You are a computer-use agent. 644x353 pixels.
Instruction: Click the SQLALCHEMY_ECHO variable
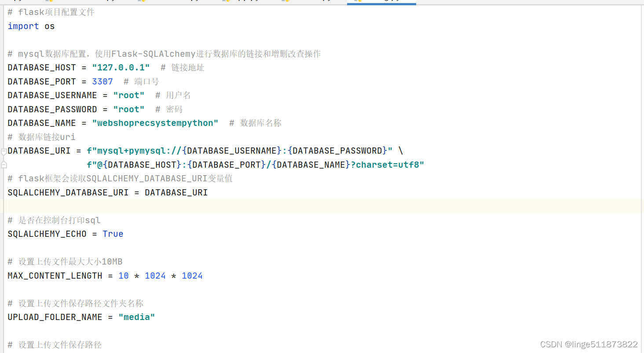point(47,234)
